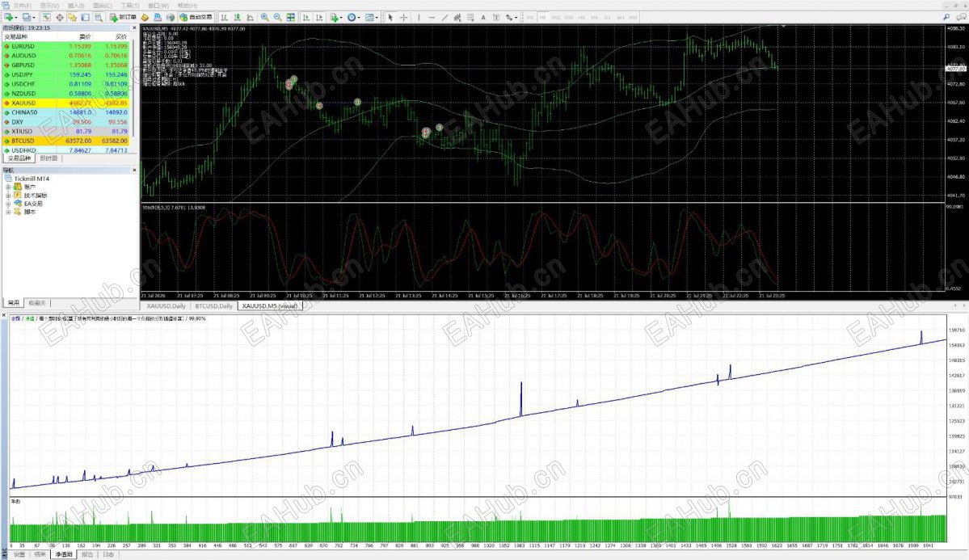The height and width of the screenshot is (560, 969).
Task: Toggle chart auto scroll icon
Action: coord(306,17)
